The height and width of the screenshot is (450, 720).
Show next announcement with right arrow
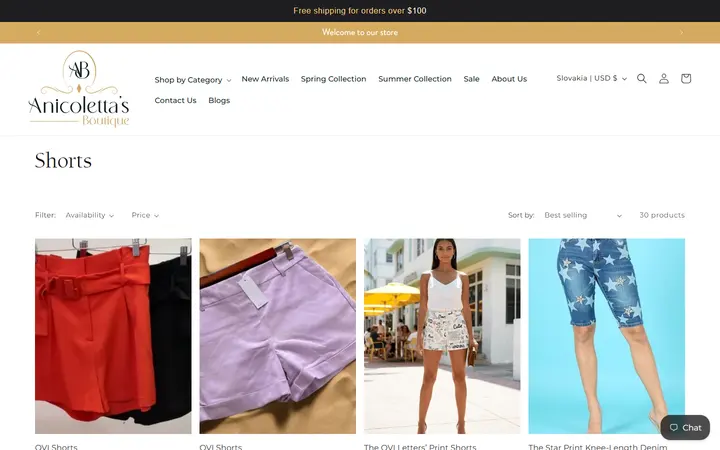point(681,33)
